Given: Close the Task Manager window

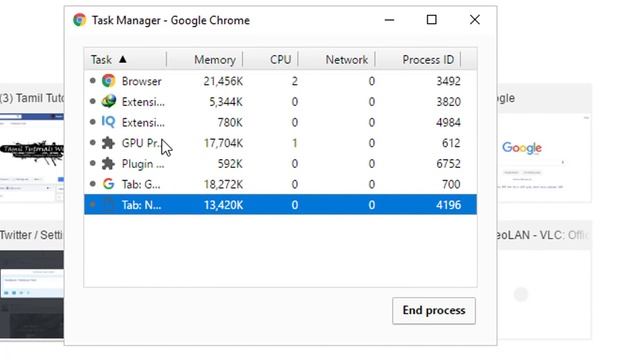Looking at the screenshot, I should tap(474, 20).
